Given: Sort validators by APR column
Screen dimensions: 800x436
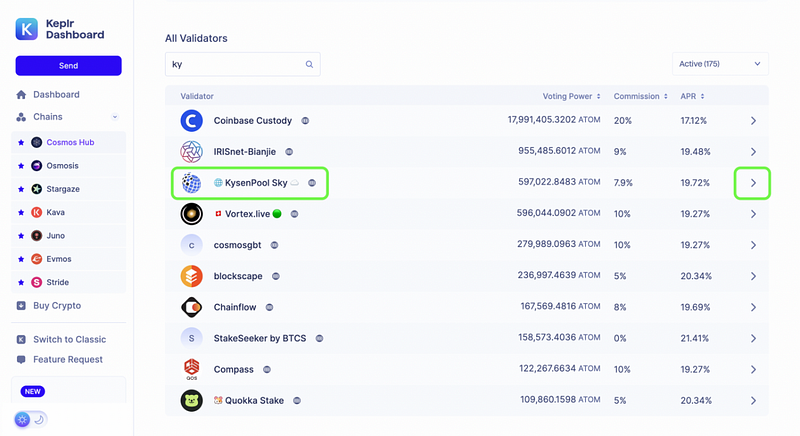Looking at the screenshot, I should pos(692,96).
